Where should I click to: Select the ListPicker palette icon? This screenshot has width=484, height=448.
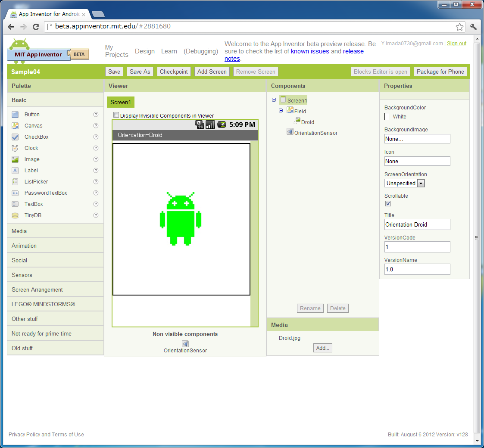click(x=15, y=182)
